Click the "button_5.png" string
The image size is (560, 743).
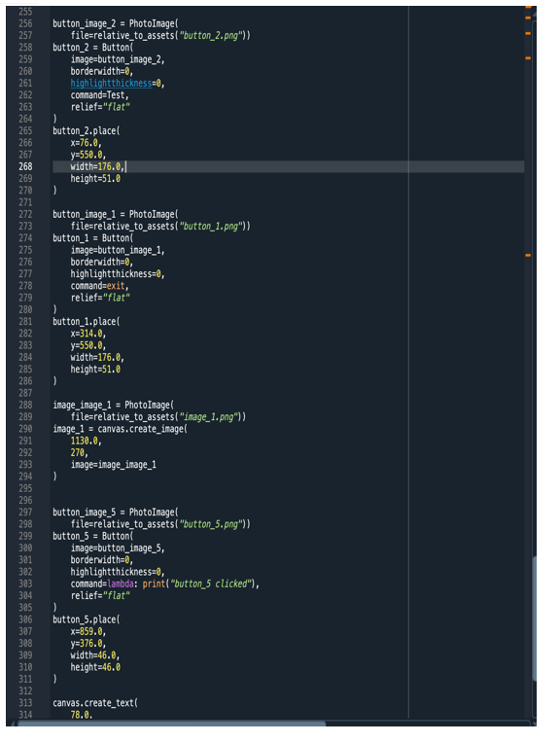click(211, 524)
